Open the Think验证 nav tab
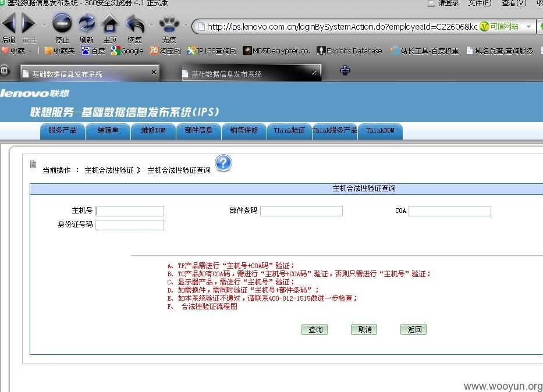The image size is (543, 392). click(289, 131)
